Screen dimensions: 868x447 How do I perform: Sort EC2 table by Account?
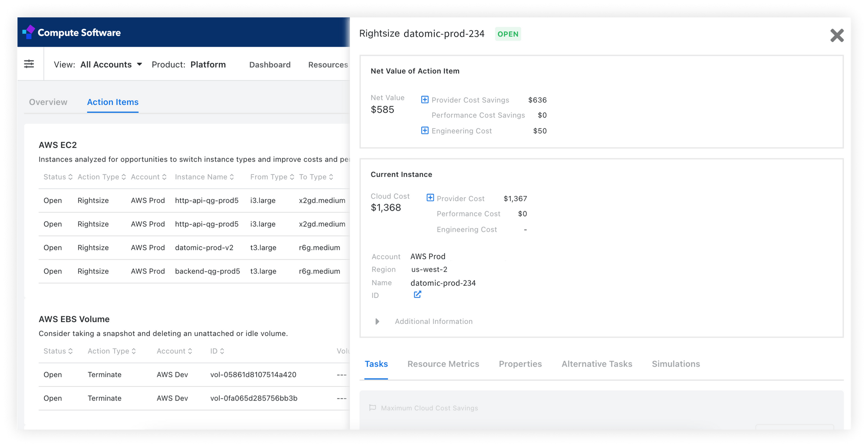pyautogui.click(x=148, y=177)
